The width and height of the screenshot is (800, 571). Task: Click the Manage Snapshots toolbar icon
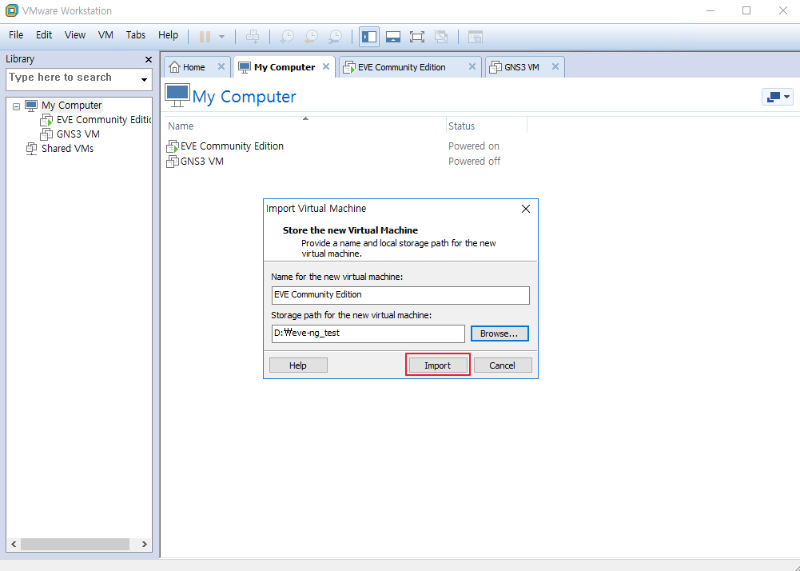[335, 36]
